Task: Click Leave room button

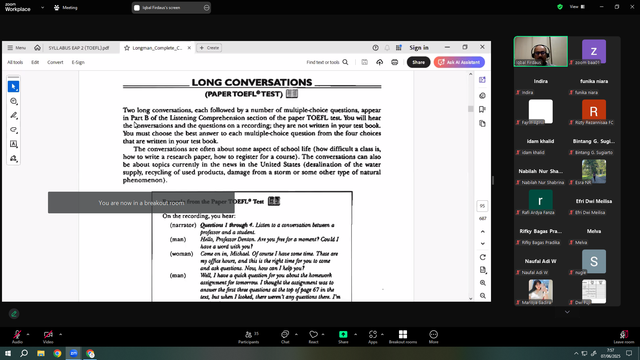Action: [624, 337]
